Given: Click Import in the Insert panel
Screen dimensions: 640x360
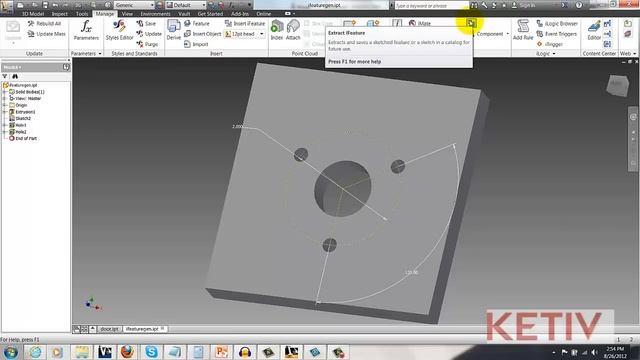Looking at the screenshot, I should click(196, 44).
